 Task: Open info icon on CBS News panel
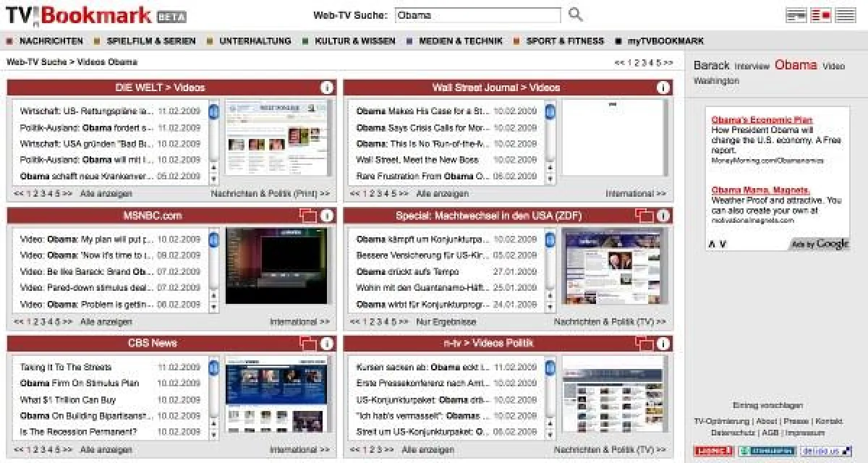(x=327, y=344)
